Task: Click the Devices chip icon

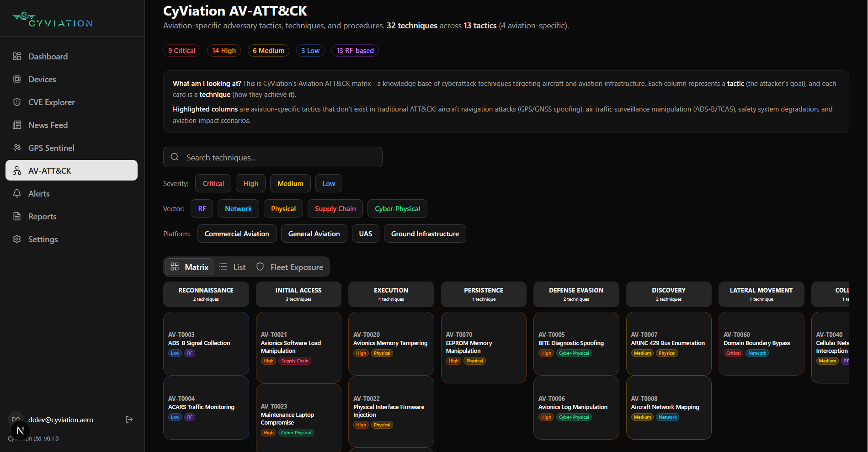Action: (x=17, y=79)
